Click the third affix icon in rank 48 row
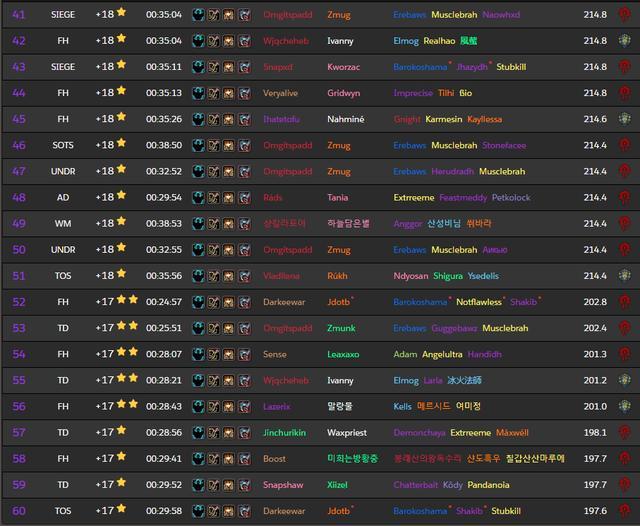Image resolution: width=640 pixels, height=526 pixels. pos(229,197)
